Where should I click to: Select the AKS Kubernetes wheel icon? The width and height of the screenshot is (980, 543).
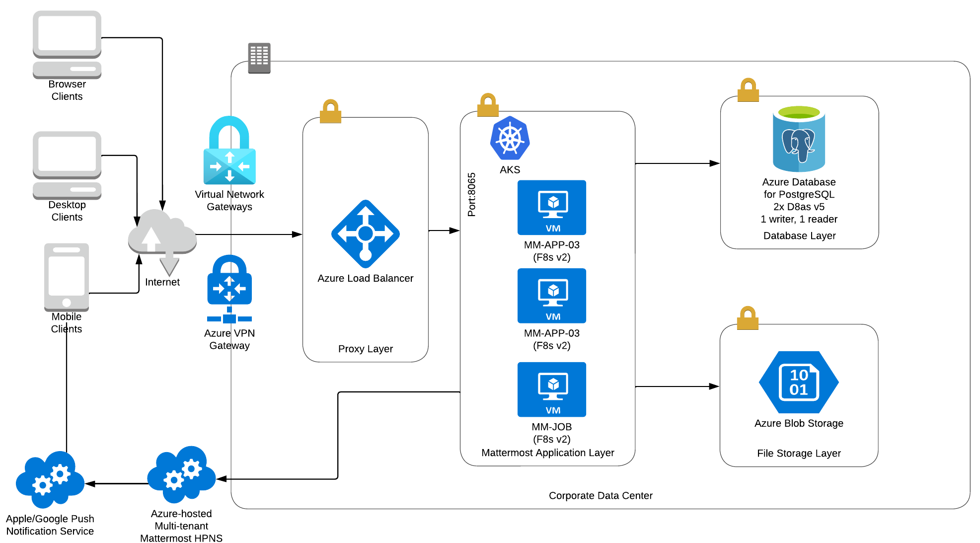(510, 139)
